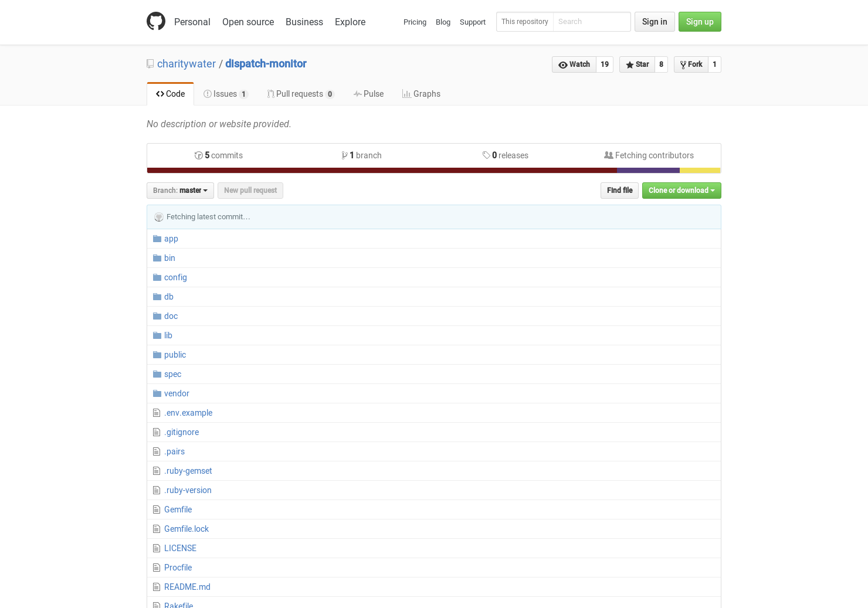Watch this repository
The width and height of the screenshot is (868, 608).
(574, 64)
